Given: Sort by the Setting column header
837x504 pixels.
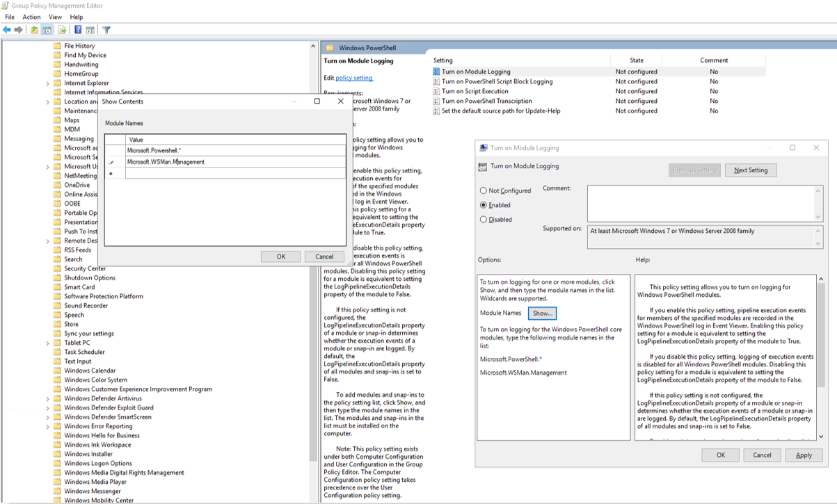Looking at the screenshot, I should [520, 60].
